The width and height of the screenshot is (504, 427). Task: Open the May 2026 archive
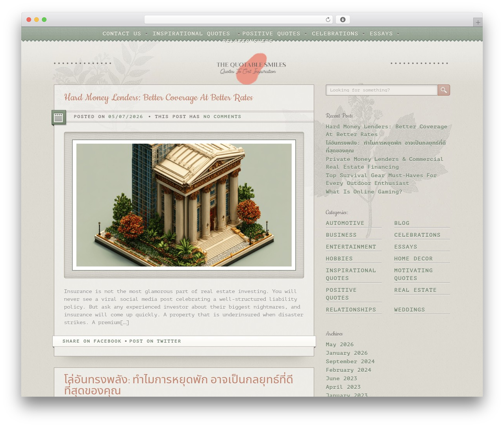coord(339,344)
